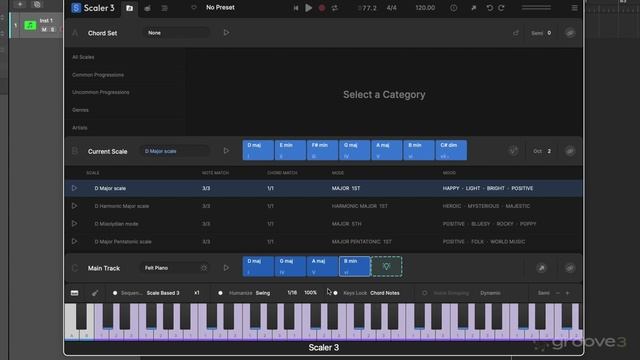Click the guitar view icon in the bottom toolbar
The height and width of the screenshot is (360, 640).
pyautogui.click(x=95, y=293)
